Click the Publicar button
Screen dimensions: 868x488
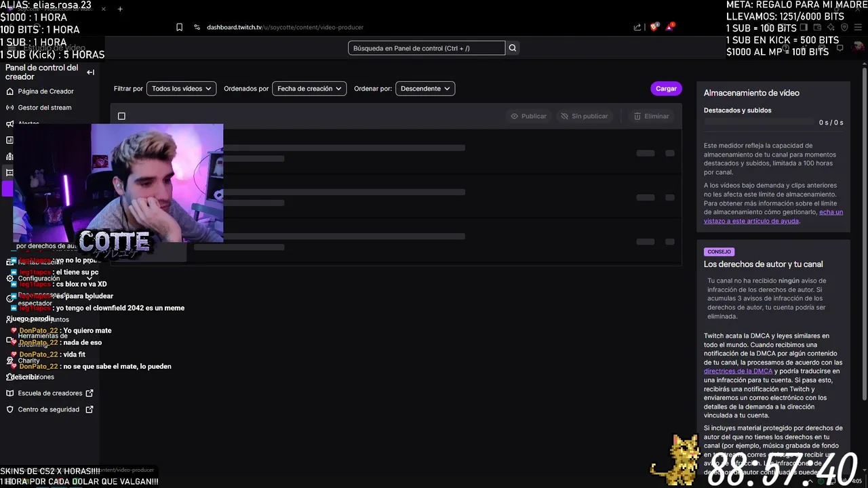528,116
